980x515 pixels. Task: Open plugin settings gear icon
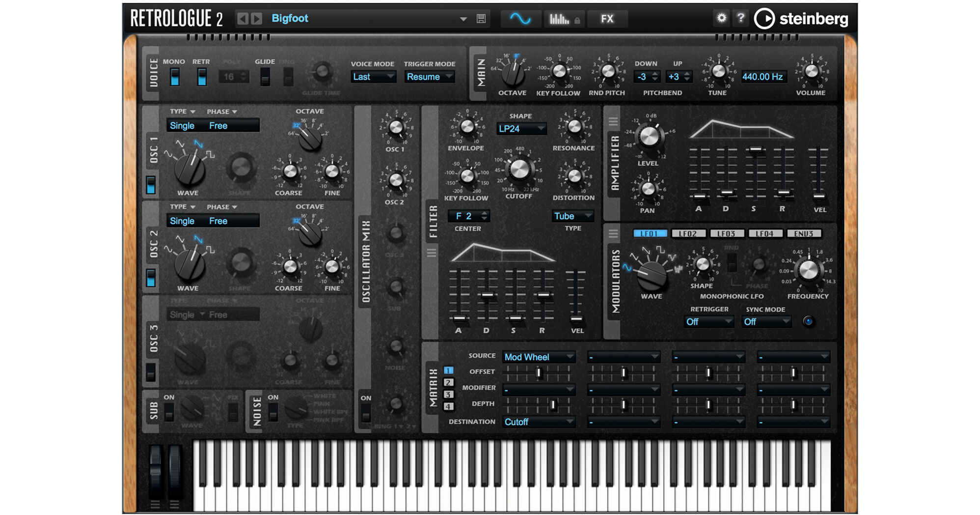click(721, 18)
